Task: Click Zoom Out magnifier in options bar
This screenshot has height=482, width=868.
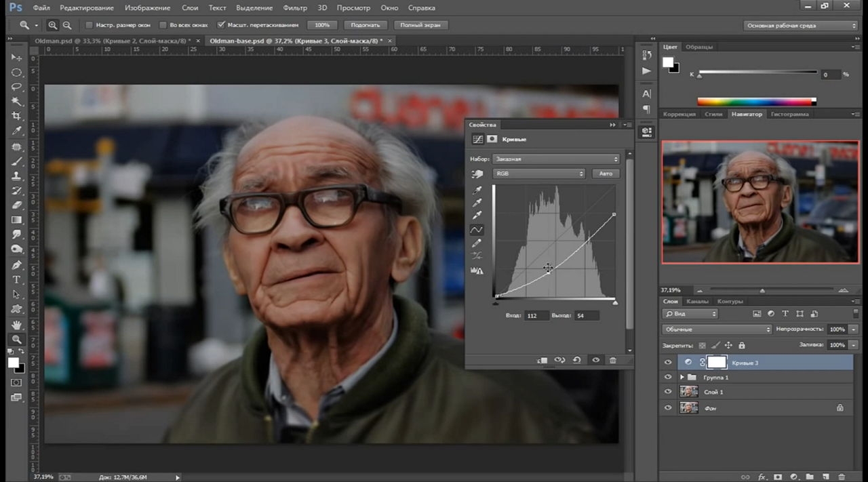Action: (x=67, y=25)
